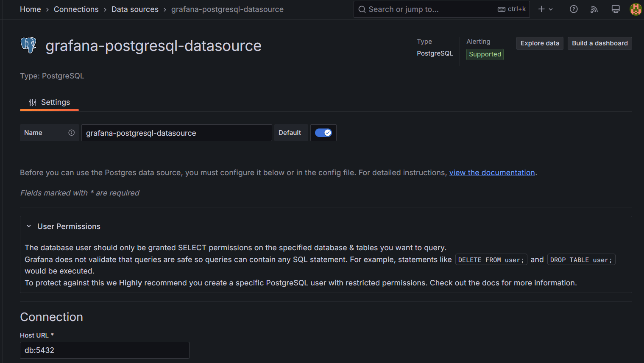
Task: Open the Settings tab
Action: pyautogui.click(x=49, y=102)
